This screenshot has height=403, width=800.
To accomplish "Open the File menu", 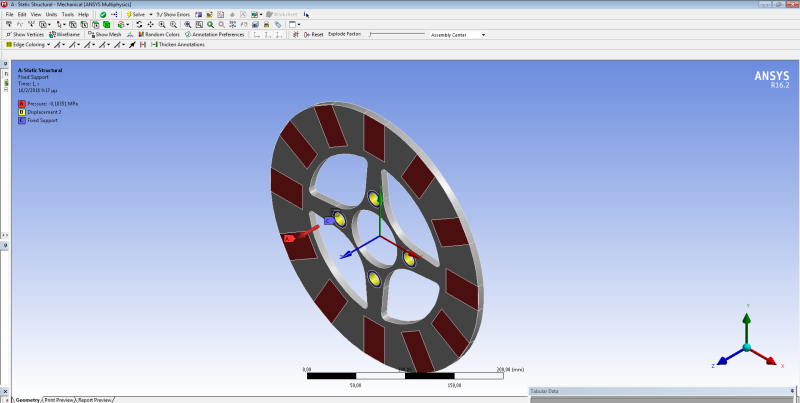I will click(9, 14).
